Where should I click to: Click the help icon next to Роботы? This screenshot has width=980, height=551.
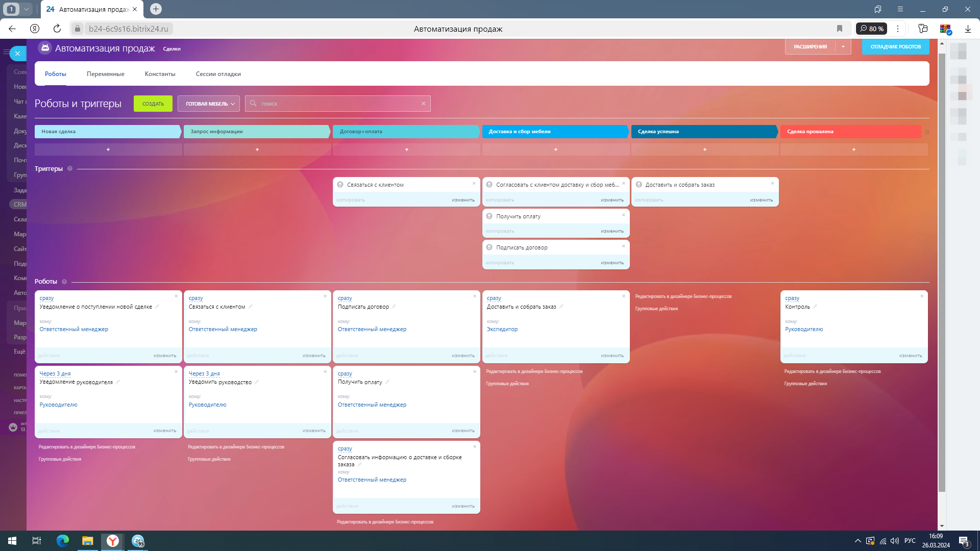64,282
